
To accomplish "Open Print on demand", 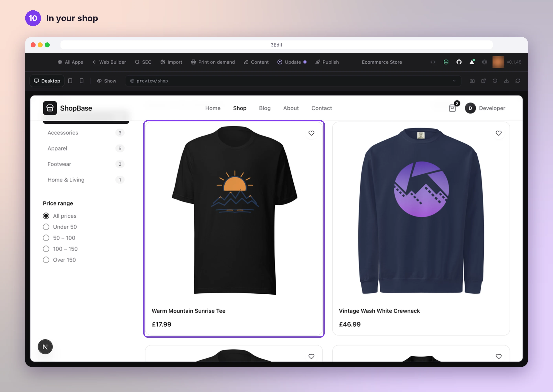I will click(213, 62).
